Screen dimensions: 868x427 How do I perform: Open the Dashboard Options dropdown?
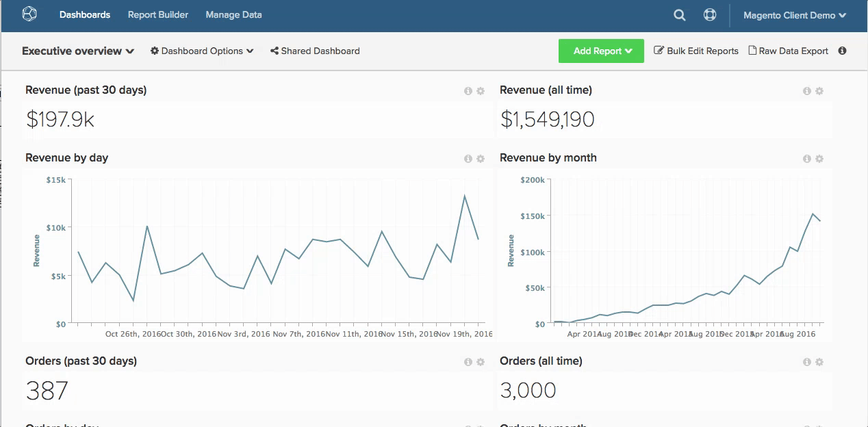point(201,51)
